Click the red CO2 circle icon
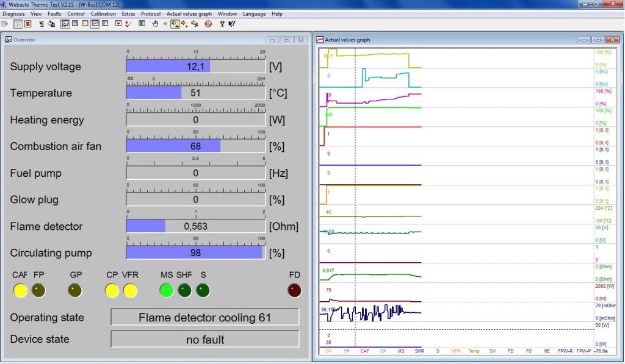The width and height of the screenshot is (625, 364). (x=208, y=24)
